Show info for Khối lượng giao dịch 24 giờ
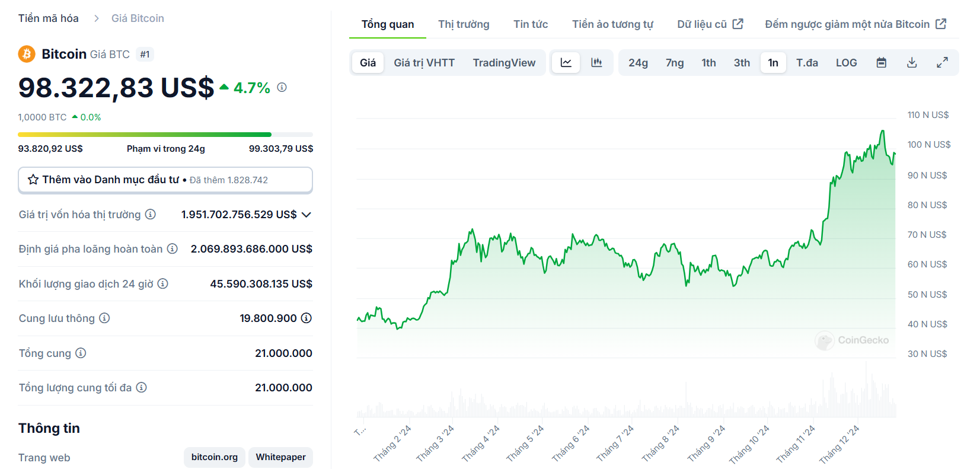Screen dimensions: 980x469 click(x=162, y=283)
